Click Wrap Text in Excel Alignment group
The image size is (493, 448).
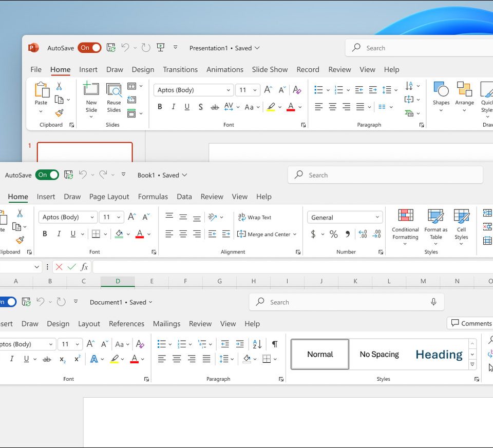click(255, 218)
